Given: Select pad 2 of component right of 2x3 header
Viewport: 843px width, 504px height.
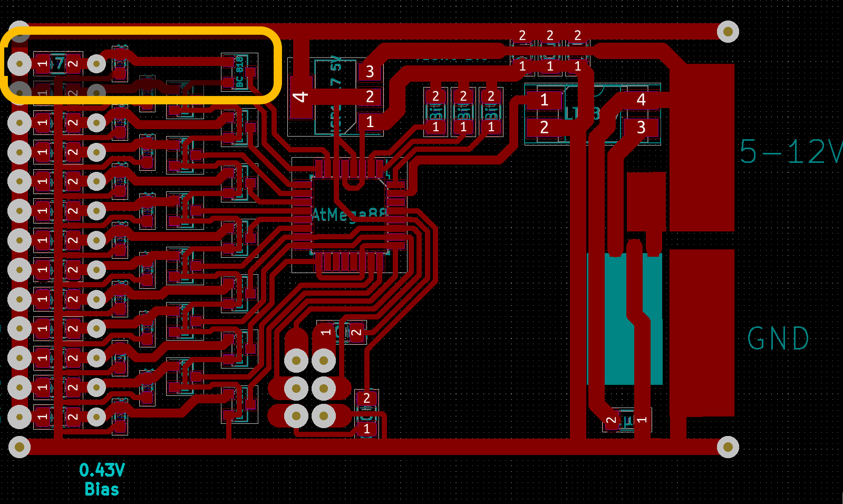Looking at the screenshot, I should tap(366, 398).
